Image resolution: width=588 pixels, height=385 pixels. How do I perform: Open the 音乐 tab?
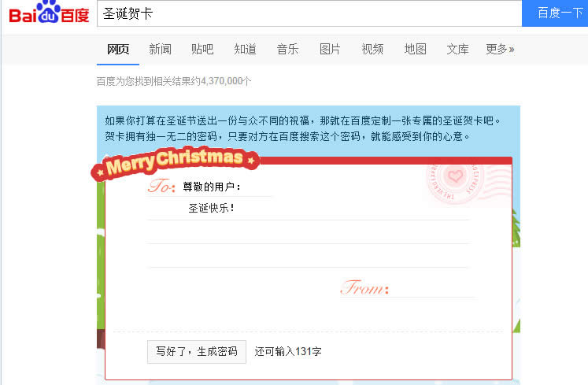pos(287,49)
